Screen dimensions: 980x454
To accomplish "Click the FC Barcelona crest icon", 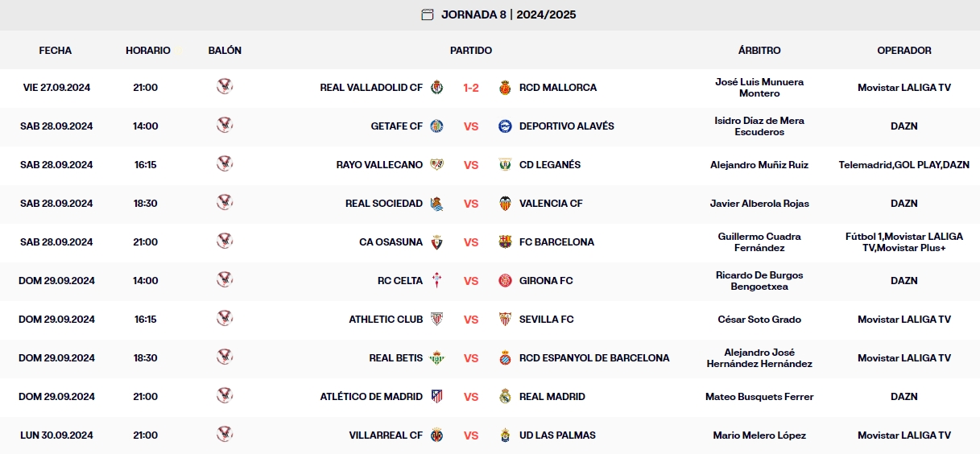I will 505,241.
